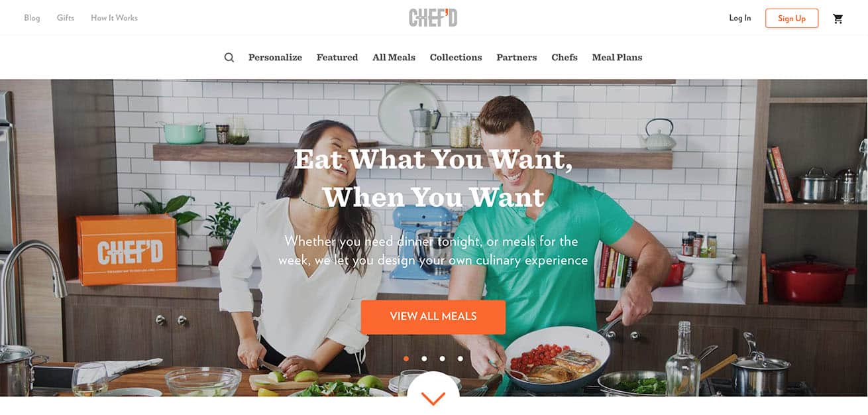The height and width of the screenshot is (415, 868).
Task: Click the search magnifier icon
Action: 229,58
